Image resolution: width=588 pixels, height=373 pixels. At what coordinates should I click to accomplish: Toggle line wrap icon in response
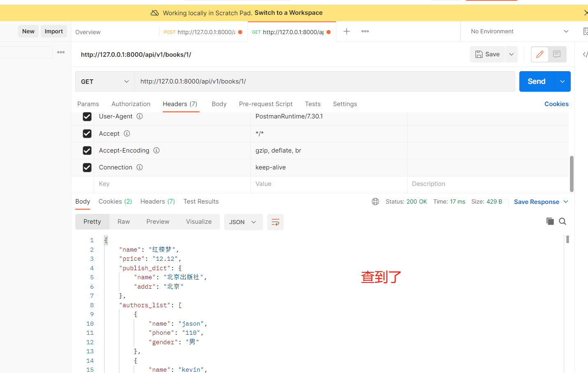(275, 222)
